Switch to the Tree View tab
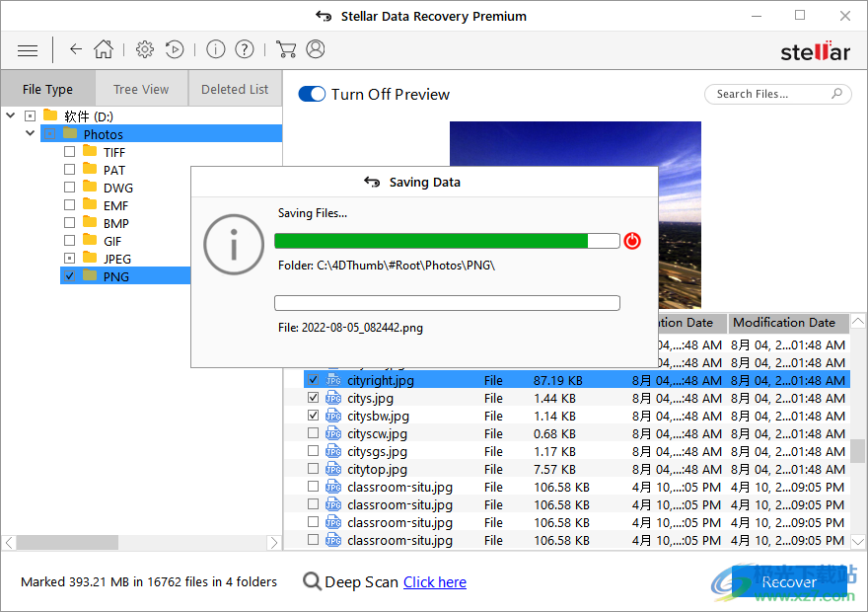Screen dimensions: 868x612 pyautogui.click(x=141, y=89)
